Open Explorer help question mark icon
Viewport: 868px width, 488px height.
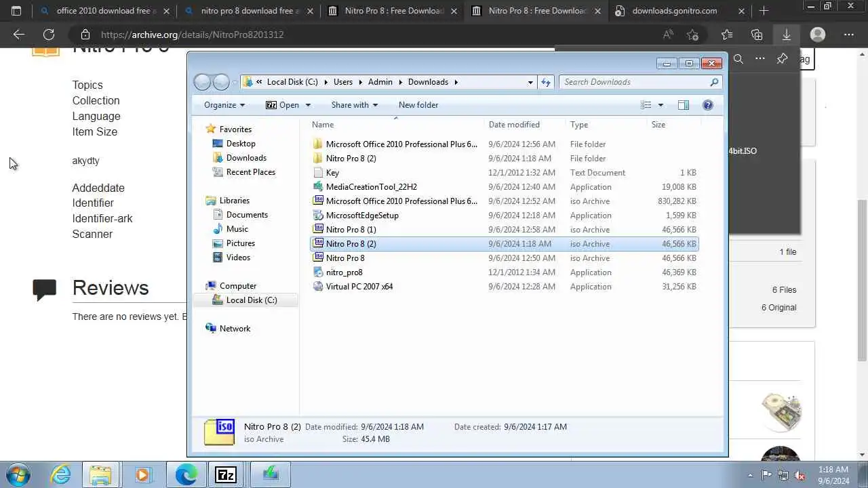point(708,105)
